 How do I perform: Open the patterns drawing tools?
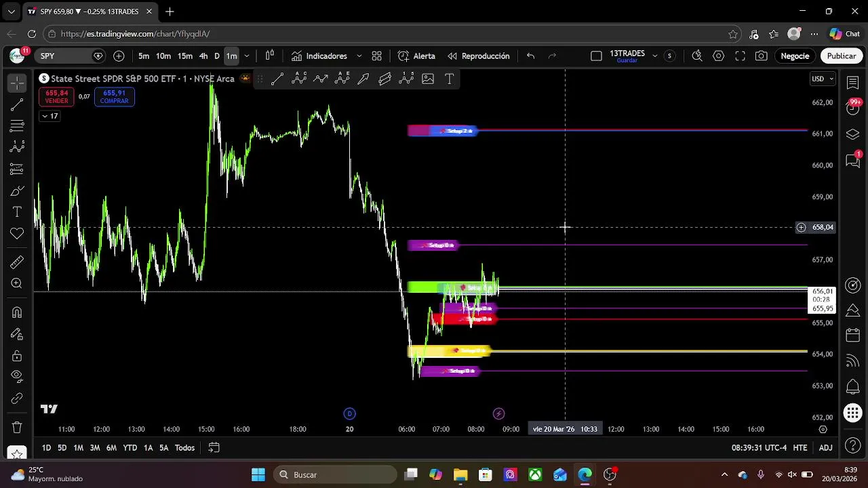pyautogui.click(x=17, y=147)
